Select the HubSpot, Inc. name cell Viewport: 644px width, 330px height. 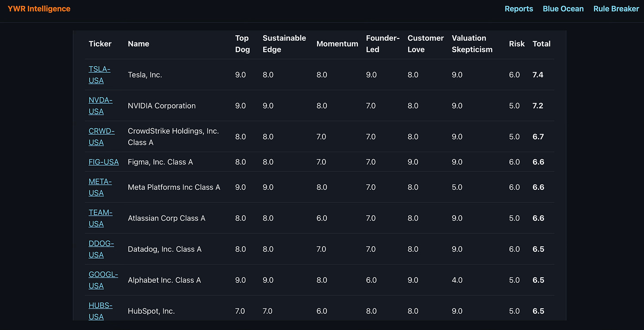[x=151, y=311]
